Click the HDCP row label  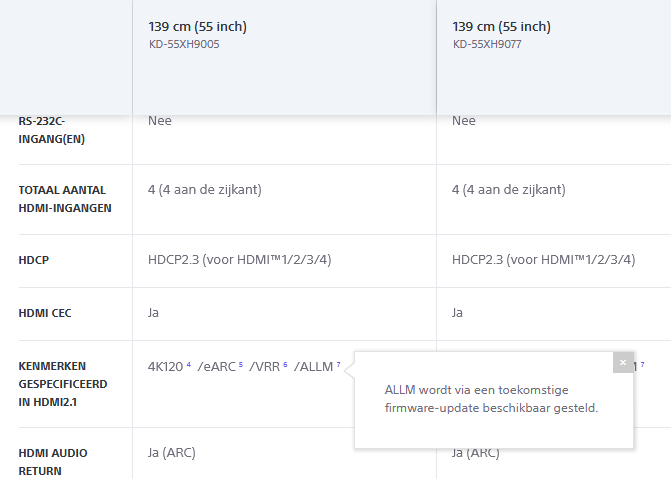(x=34, y=260)
